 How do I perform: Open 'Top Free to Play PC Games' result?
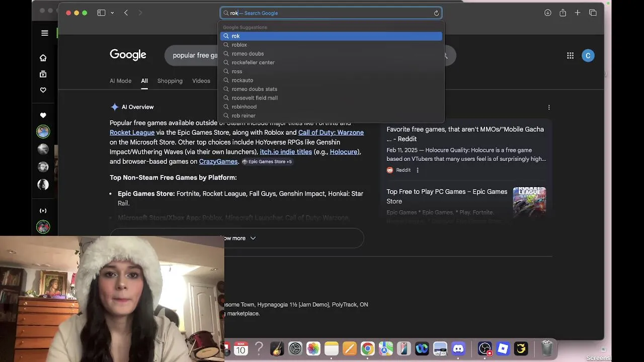pos(447,197)
